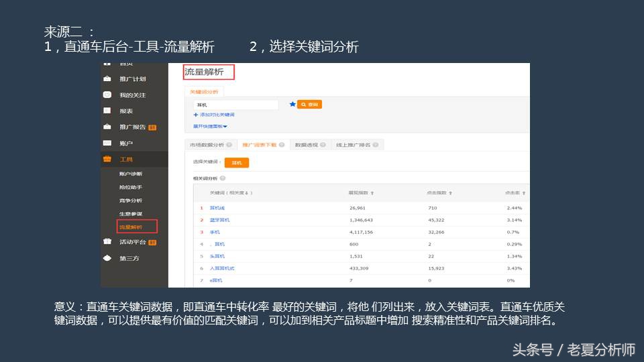Switch to the 推广词表下载 tab

click(x=260, y=145)
